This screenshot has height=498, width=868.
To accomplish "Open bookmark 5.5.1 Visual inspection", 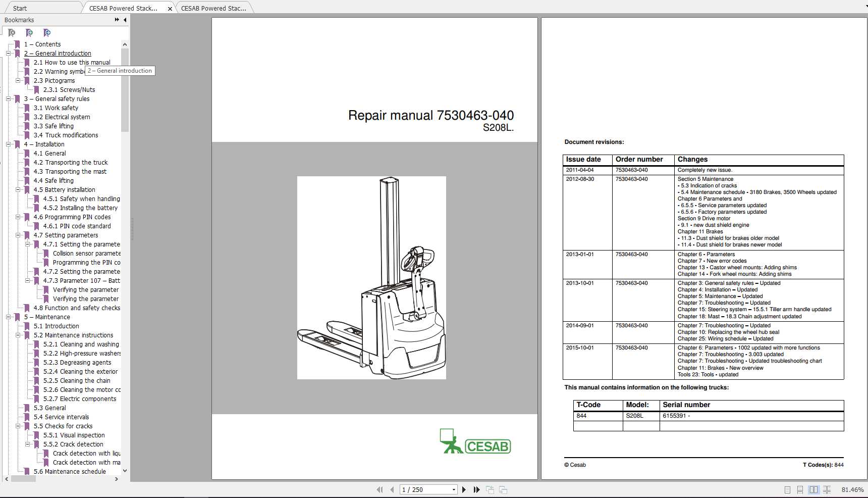I will [74, 435].
